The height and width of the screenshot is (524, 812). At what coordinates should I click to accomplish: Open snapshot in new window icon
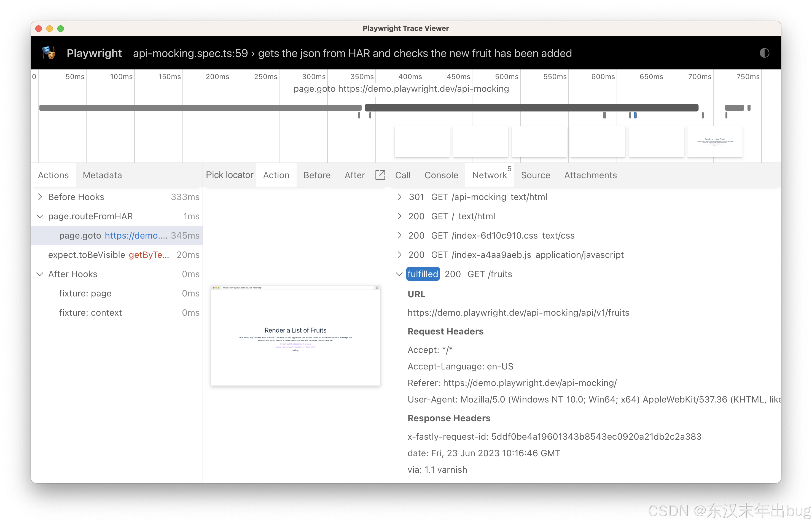pyautogui.click(x=380, y=175)
